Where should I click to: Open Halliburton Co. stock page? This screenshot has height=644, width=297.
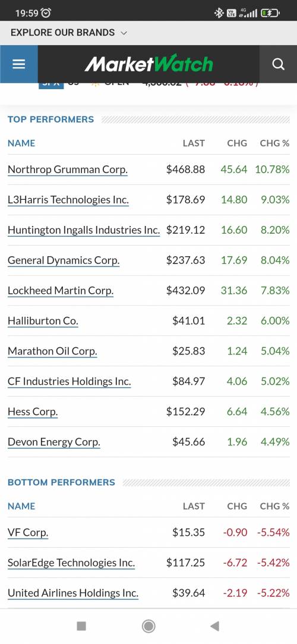click(x=43, y=321)
